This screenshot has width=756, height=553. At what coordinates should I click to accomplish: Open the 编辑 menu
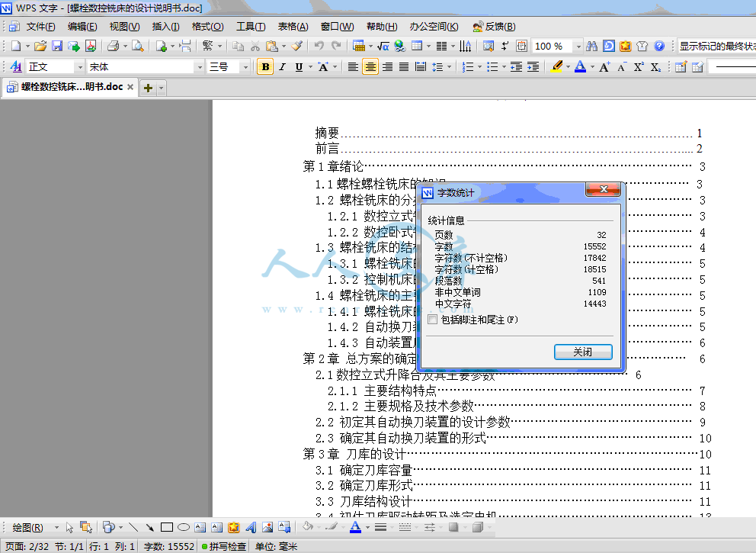click(x=82, y=27)
